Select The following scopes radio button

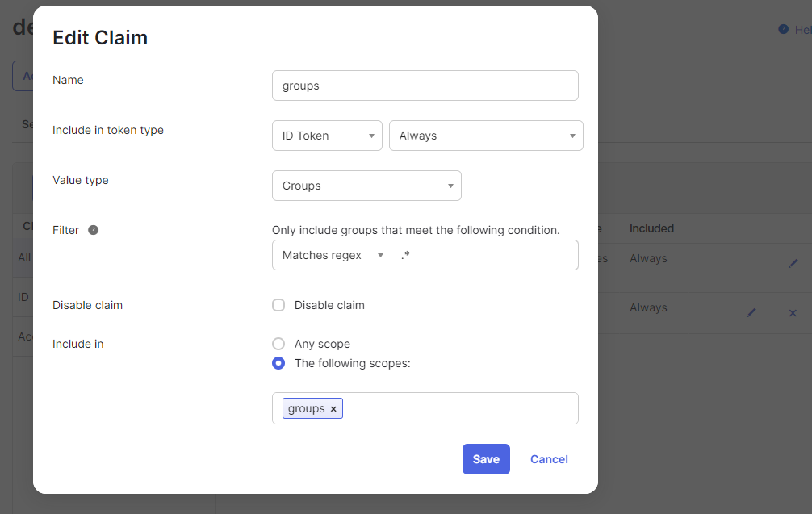click(x=278, y=363)
